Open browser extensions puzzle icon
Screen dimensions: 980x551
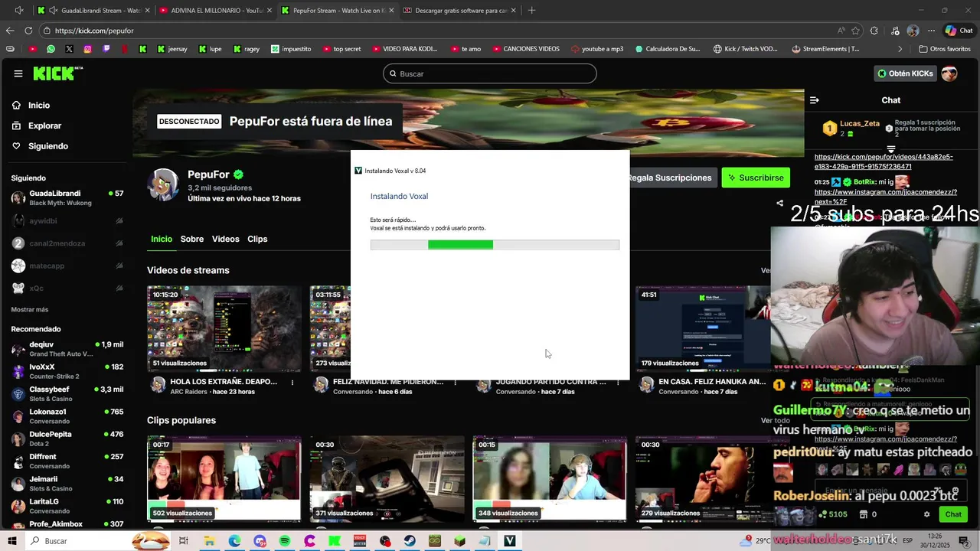click(874, 31)
